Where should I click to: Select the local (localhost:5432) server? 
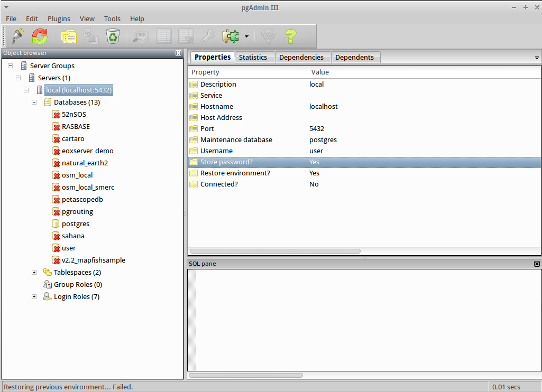coord(79,90)
